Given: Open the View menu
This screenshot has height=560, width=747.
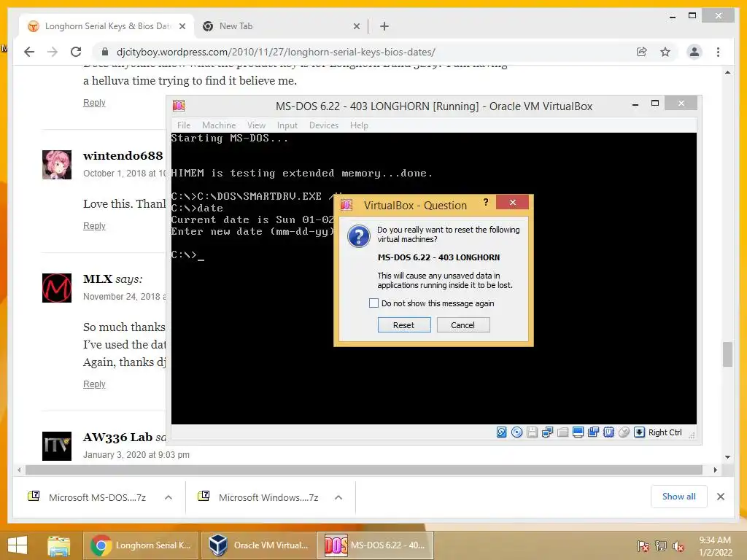Looking at the screenshot, I should (256, 125).
